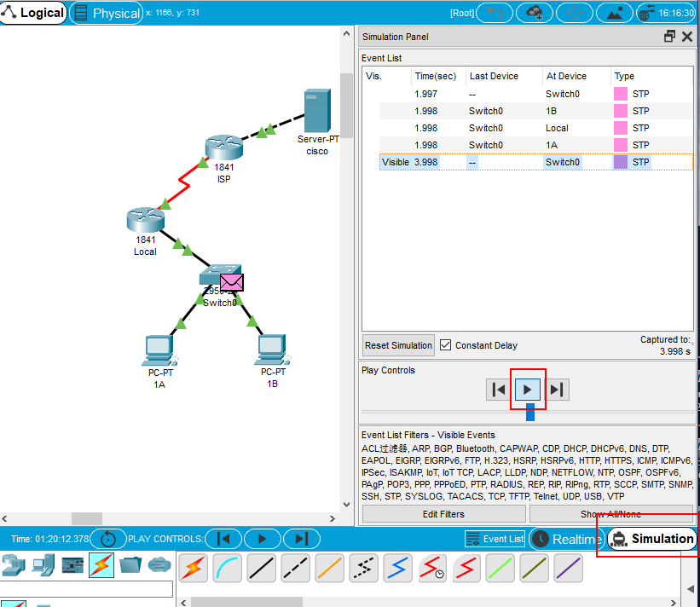Screen dimensions: 700x607
Task: Switch to Simulation mode
Action: tap(652, 539)
